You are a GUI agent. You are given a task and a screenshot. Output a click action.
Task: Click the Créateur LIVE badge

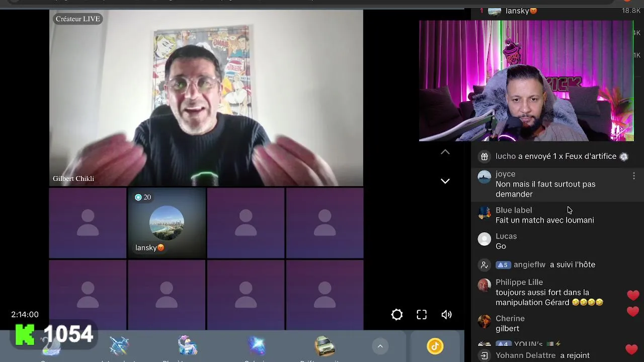[78, 19]
